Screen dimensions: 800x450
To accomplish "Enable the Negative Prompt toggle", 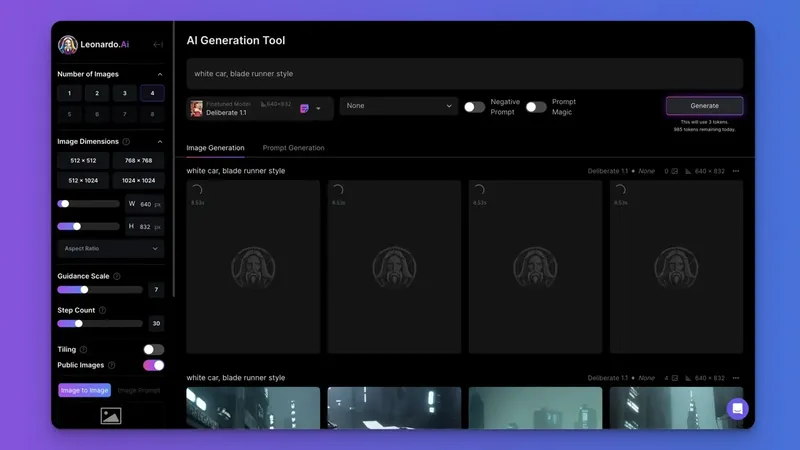I will [474, 107].
